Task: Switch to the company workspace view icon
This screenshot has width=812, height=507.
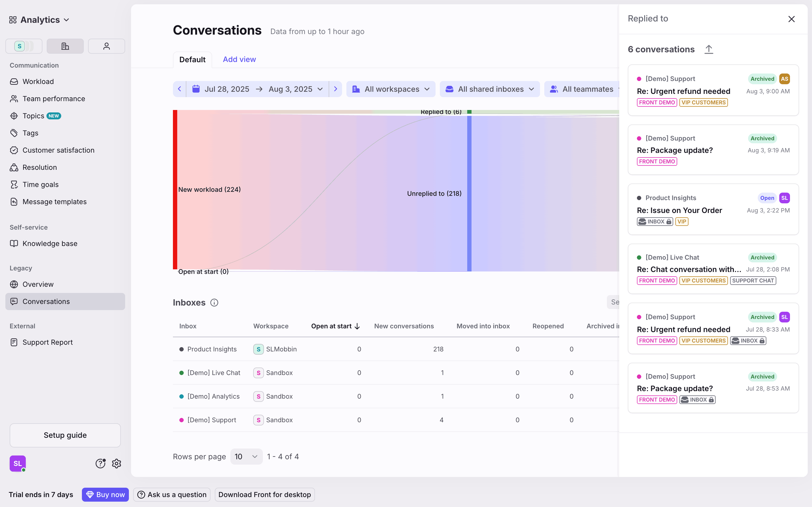Action: coord(65,46)
